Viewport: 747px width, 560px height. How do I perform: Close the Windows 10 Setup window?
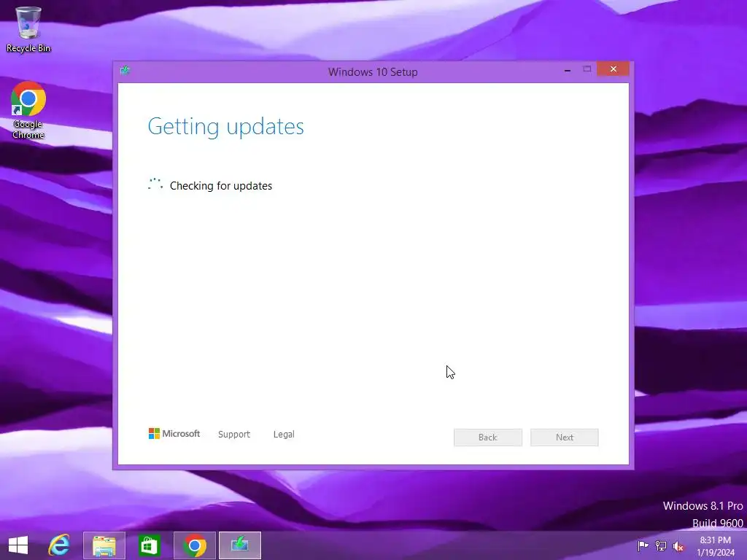tap(613, 69)
